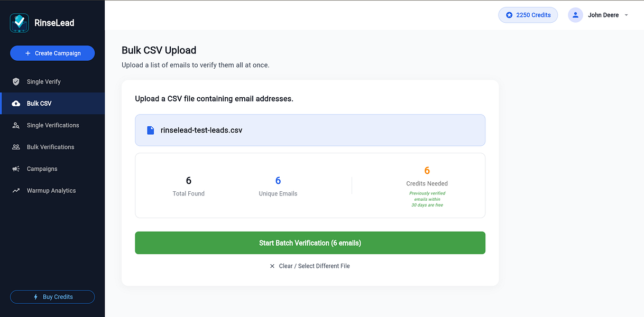This screenshot has width=644, height=317.
Task: Click the rinselead-test-leads.csv file name
Action: [x=201, y=130]
